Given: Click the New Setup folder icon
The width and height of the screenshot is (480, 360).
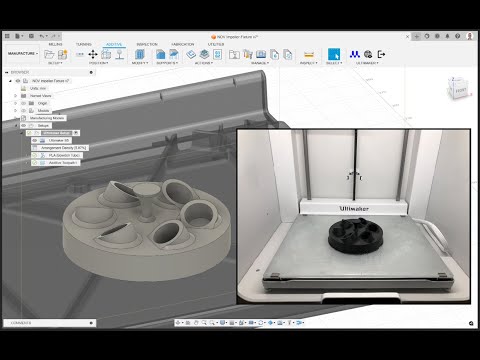Looking at the screenshot, I should tap(49, 54).
